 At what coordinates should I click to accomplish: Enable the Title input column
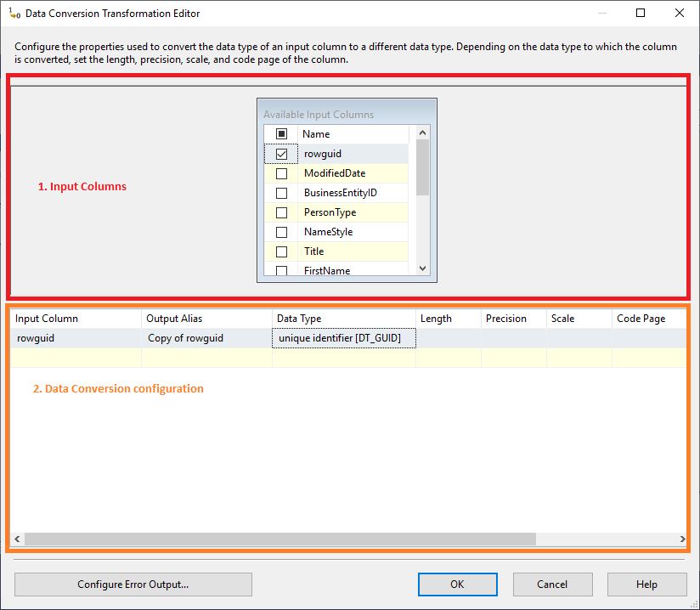click(281, 251)
